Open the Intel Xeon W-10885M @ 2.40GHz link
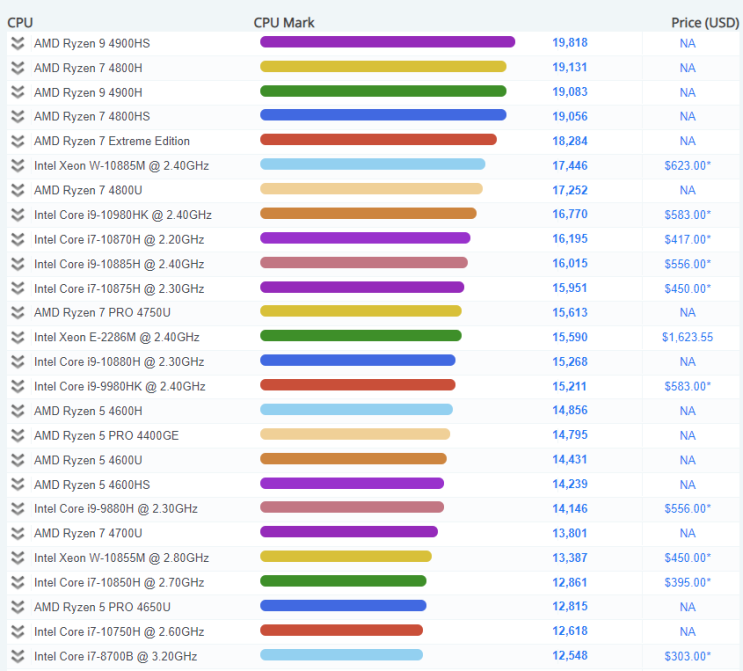 pyautogui.click(x=121, y=166)
